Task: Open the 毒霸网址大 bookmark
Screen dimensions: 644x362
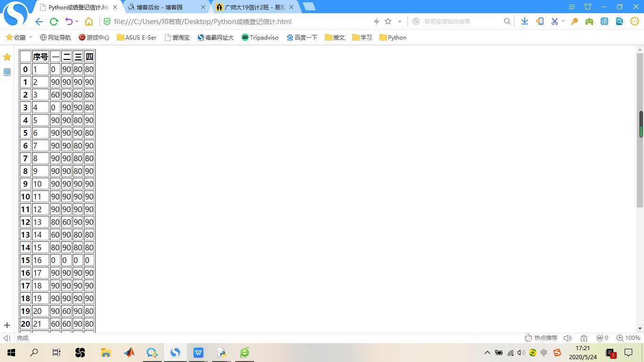Action: click(215, 37)
